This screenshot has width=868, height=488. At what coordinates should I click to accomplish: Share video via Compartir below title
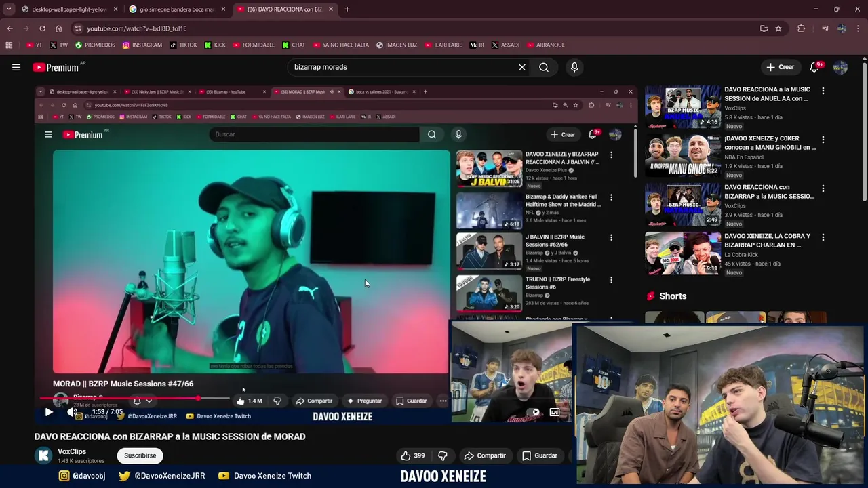(x=485, y=455)
